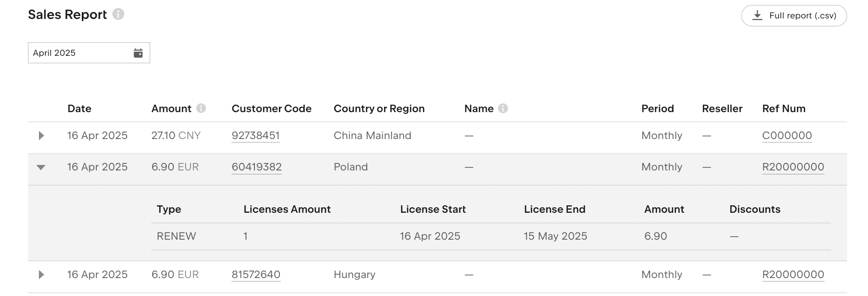Expand the China Mainland sale row
The height and width of the screenshot is (296, 868).
click(41, 136)
